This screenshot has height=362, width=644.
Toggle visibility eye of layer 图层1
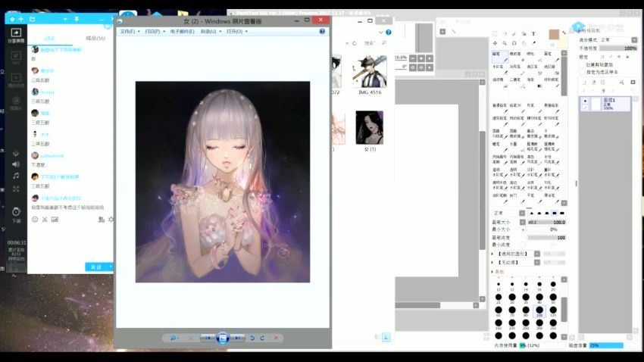(585, 101)
